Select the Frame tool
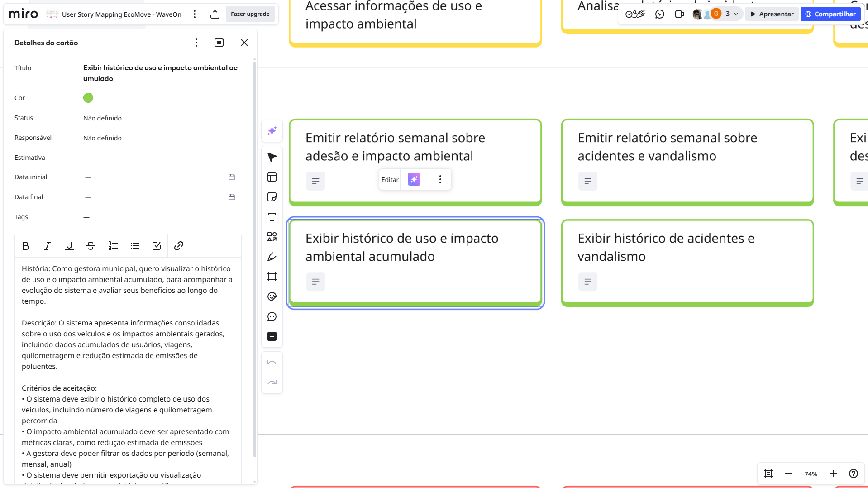 tap(272, 277)
